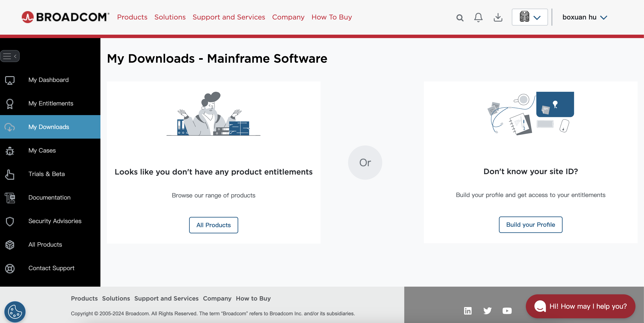Open the notifications bell
This screenshot has width=644, height=323.
(x=478, y=18)
